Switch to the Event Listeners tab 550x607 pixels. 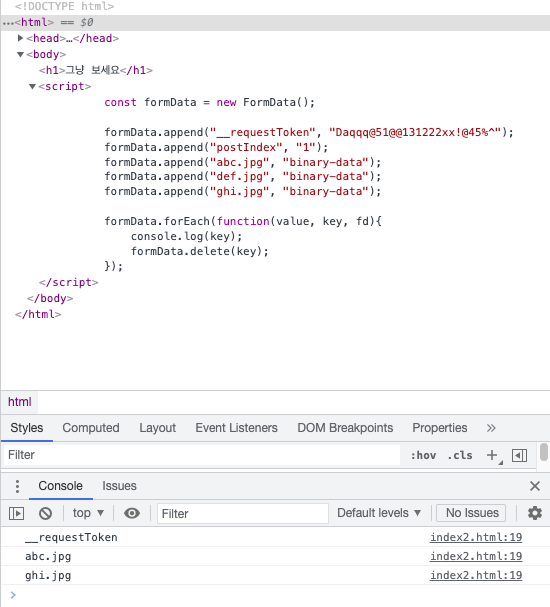pyautogui.click(x=236, y=428)
